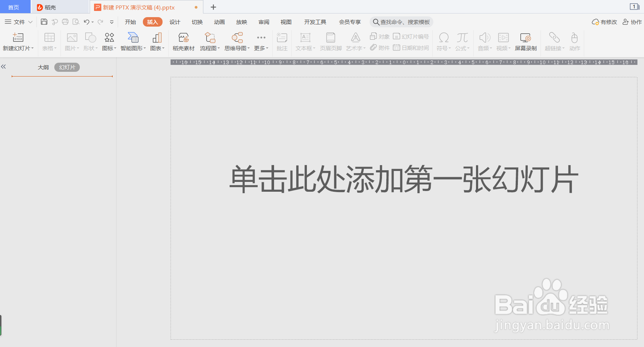The width and height of the screenshot is (644, 347).
Task: Switch to the Docer (稻壳) tab
Action: click(x=60, y=7)
